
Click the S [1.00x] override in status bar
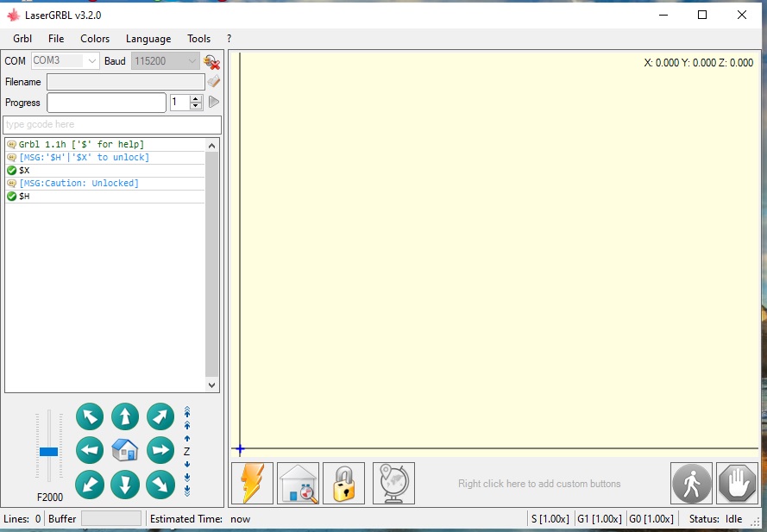[550, 519]
